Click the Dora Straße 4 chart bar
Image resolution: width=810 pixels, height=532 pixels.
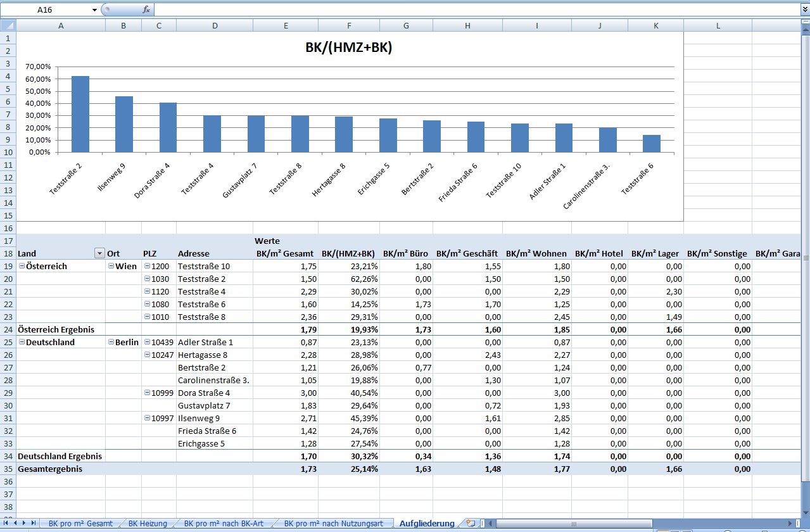pyautogui.click(x=168, y=127)
